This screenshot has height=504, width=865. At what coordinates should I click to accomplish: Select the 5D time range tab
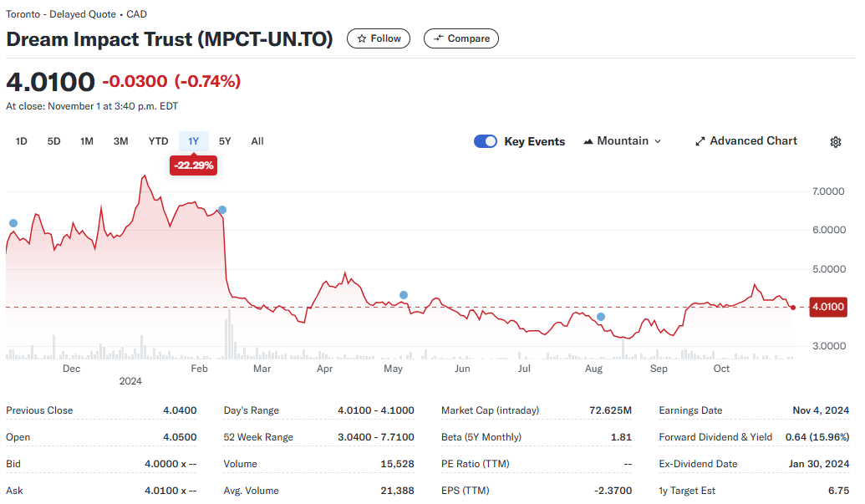[54, 141]
